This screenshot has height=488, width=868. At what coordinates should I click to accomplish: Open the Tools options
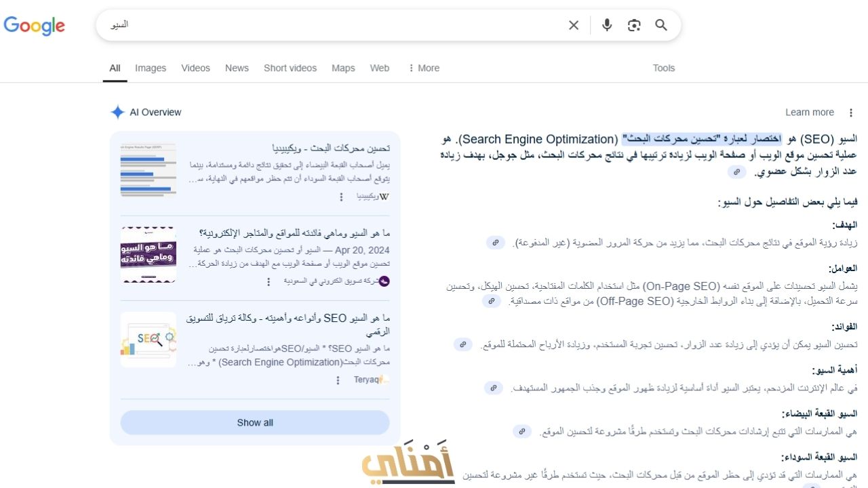click(664, 68)
